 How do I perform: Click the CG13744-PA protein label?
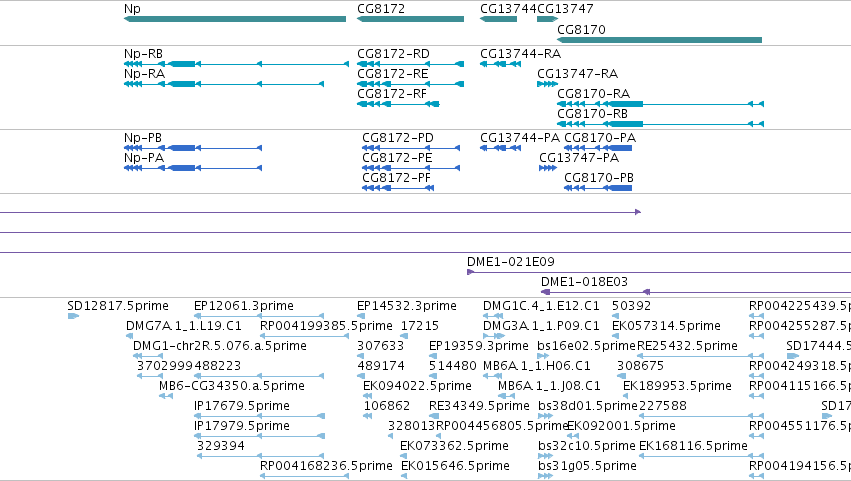click(520, 138)
